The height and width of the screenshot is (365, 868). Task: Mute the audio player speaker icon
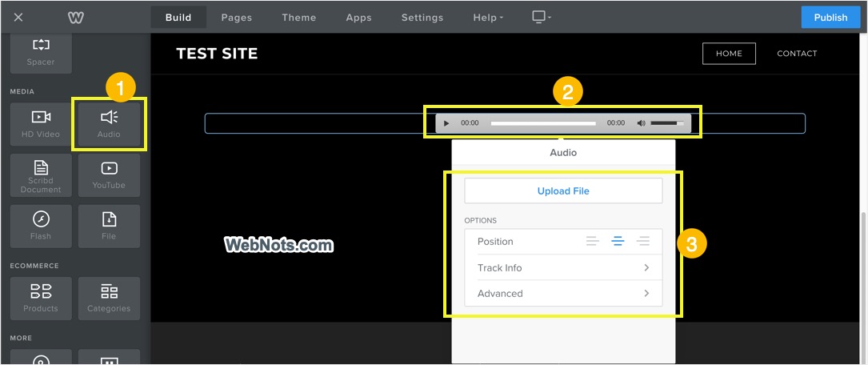point(641,123)
